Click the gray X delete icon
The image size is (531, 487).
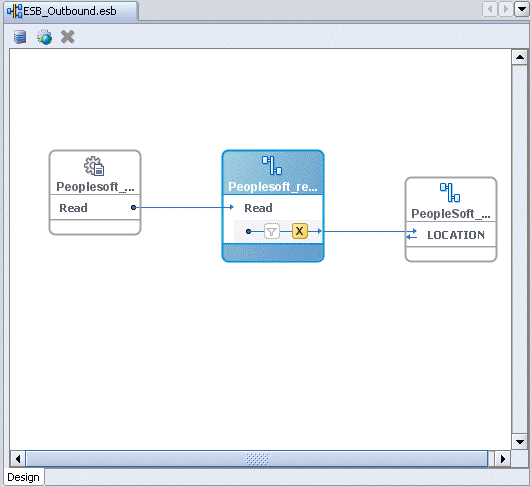point(67,37)
